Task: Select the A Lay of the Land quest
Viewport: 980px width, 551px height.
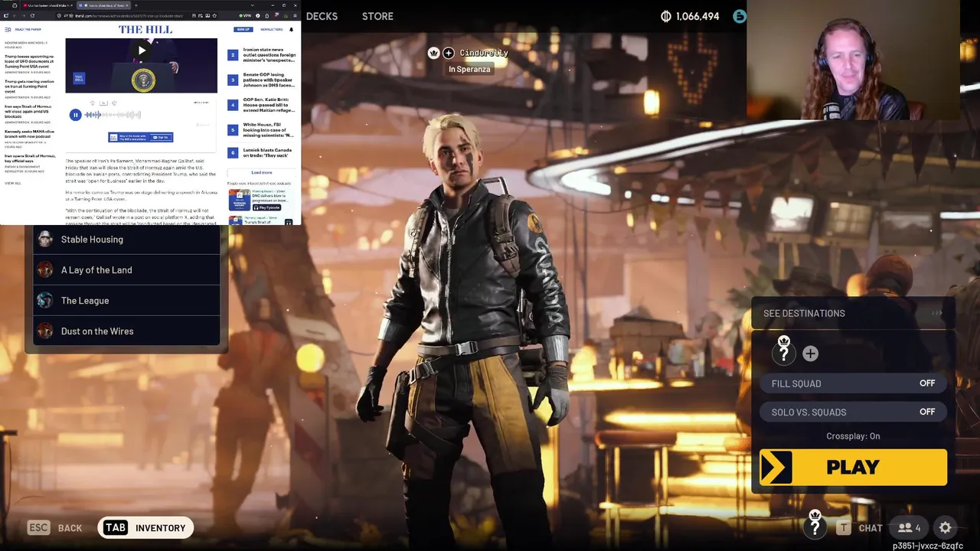Action: [x=126, y=270]
